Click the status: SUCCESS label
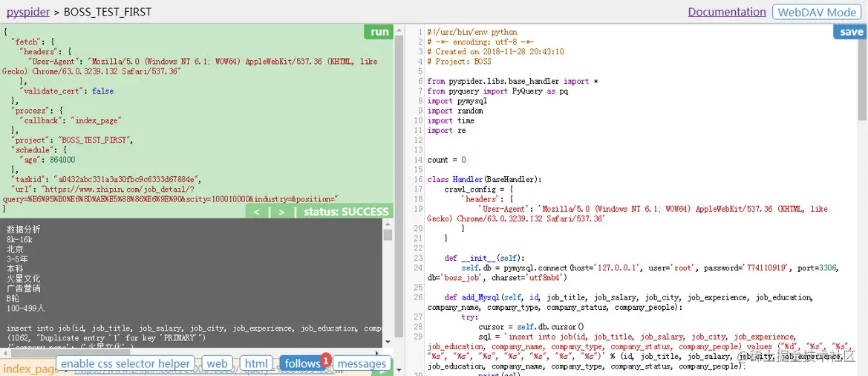This screenshot has height=376, width=868. 346,212
